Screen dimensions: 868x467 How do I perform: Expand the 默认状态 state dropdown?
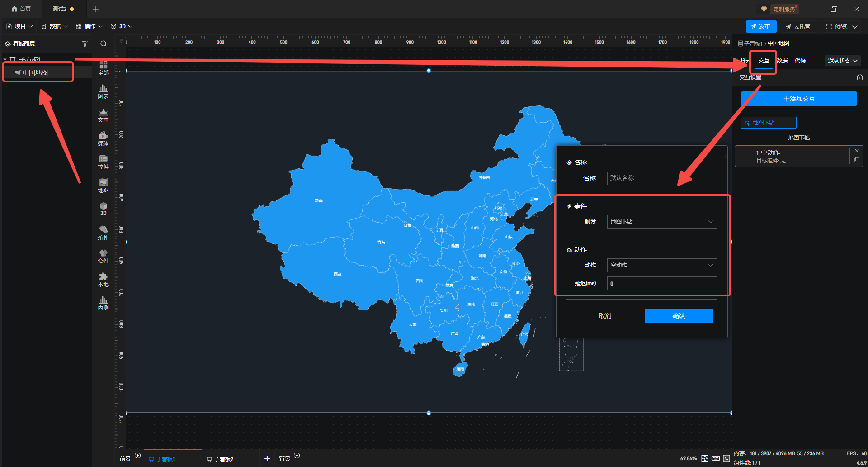tap(842, 61)
